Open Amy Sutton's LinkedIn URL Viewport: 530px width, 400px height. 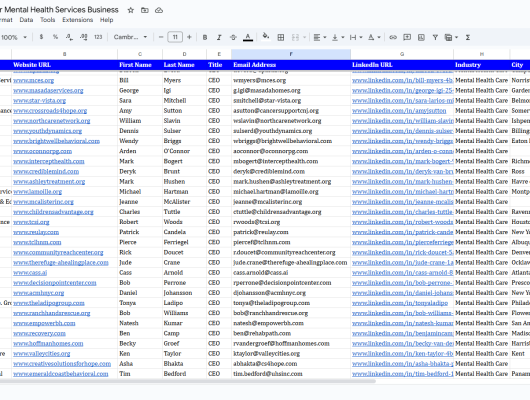pos(399,111)
